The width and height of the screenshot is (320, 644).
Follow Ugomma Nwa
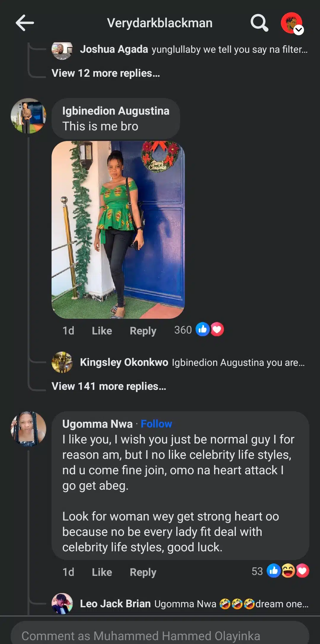tap(156, 424)
